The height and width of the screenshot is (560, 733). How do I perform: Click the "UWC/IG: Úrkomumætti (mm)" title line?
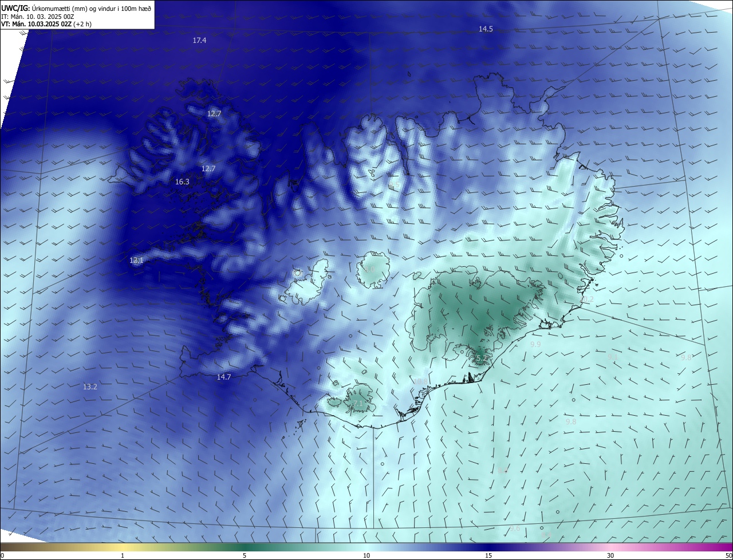[x=76, y=7]
